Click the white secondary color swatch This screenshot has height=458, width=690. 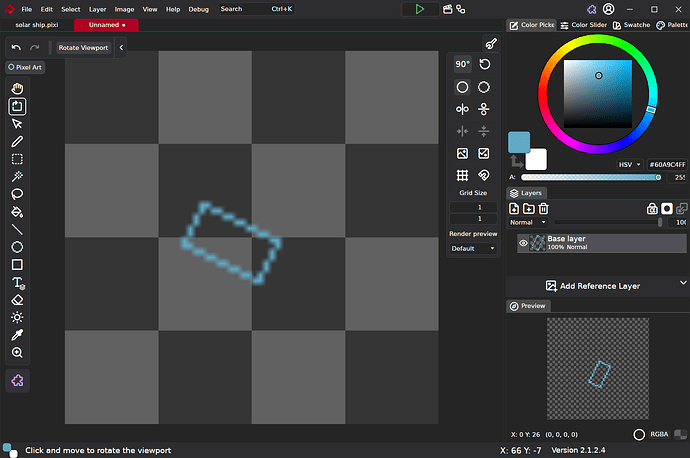(536, 159)
